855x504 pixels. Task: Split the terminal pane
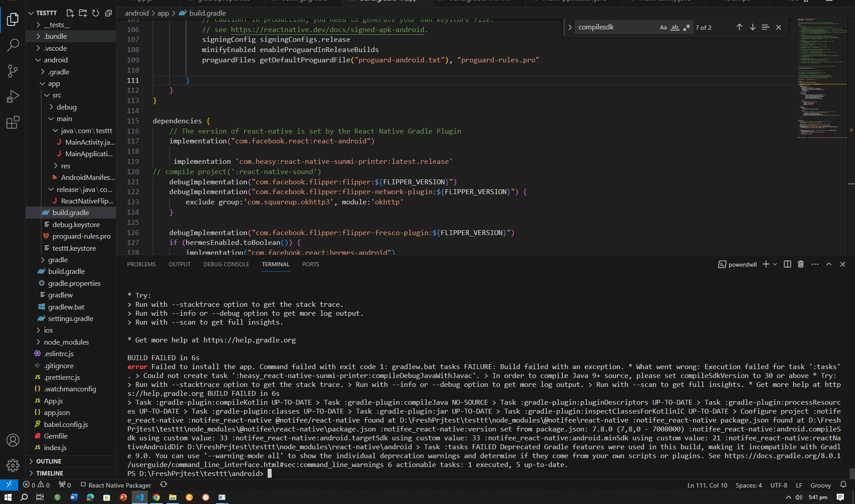coord(787,264)
